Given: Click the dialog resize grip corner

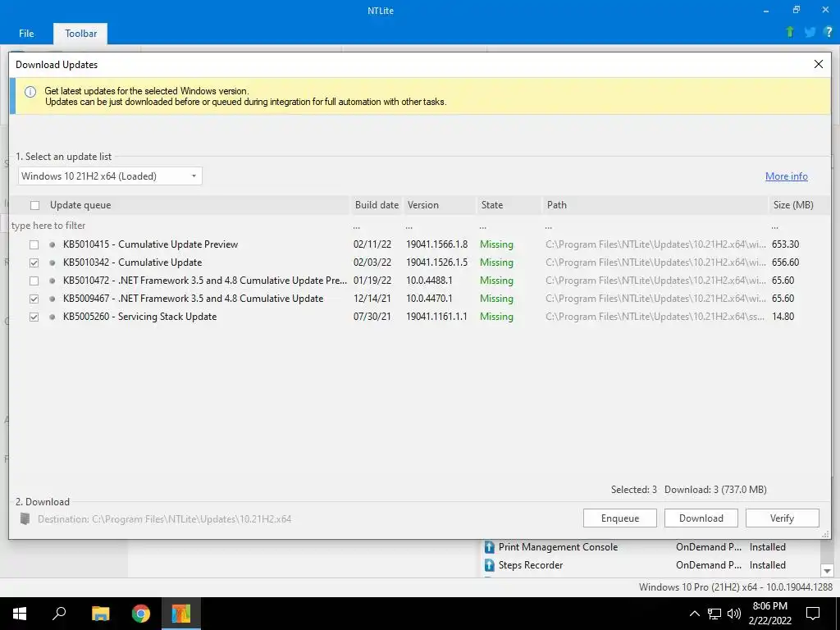Looking at the screenshot, I should [x=825, y=534].
